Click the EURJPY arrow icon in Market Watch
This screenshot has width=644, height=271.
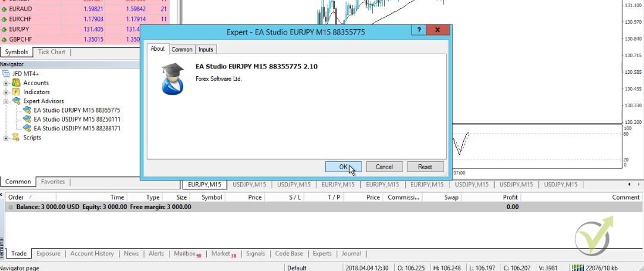[x=4, y=29]
